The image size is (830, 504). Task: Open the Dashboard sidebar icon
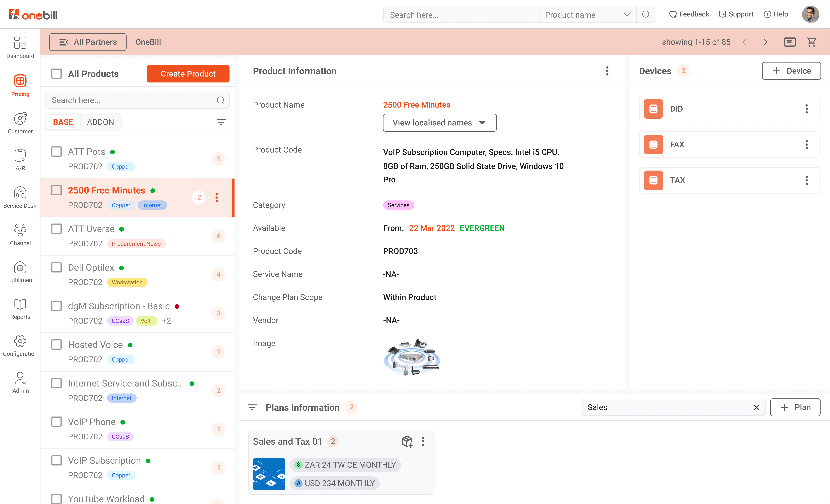(20, 43)
